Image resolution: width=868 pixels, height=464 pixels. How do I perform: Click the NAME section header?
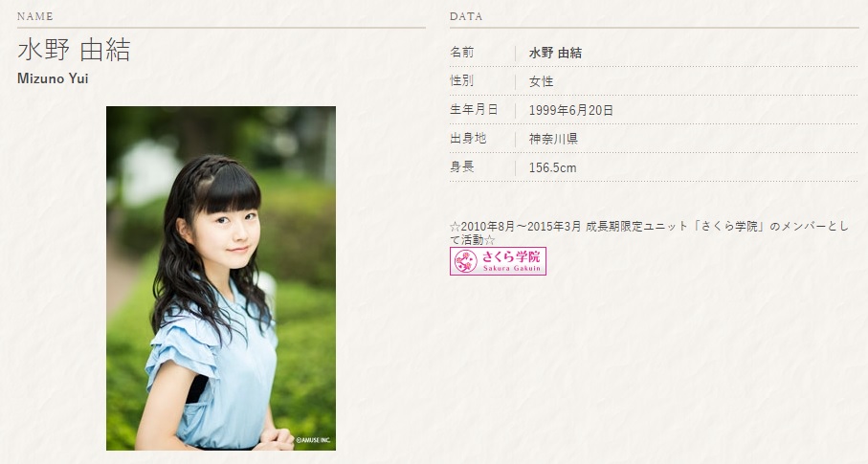point(34,16)
